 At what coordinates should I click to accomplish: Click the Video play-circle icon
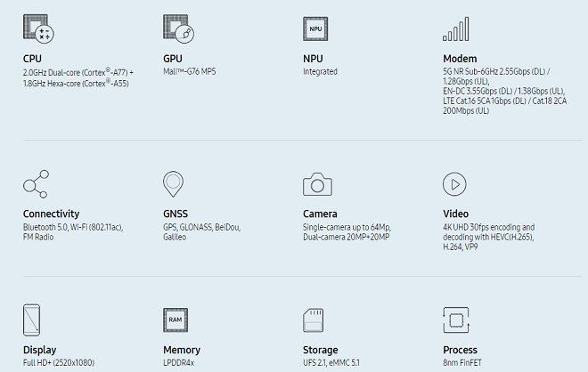click(455, 184)
